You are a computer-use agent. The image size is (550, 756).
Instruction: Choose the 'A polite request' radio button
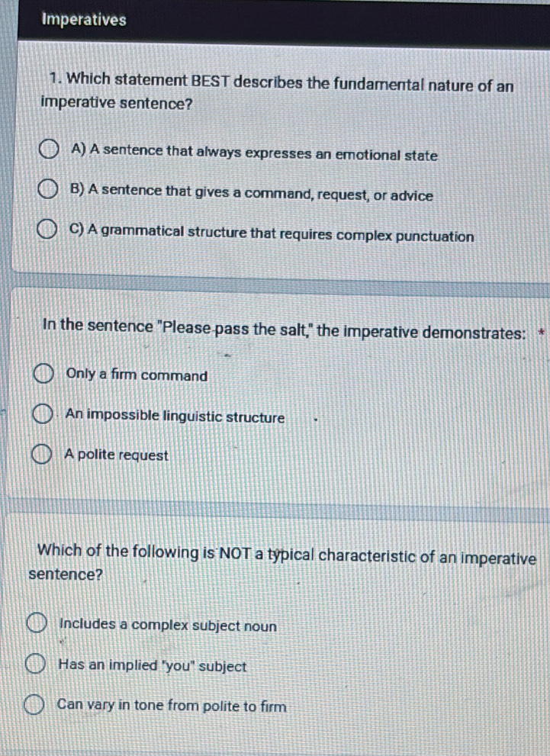click(x=41, y=455)
